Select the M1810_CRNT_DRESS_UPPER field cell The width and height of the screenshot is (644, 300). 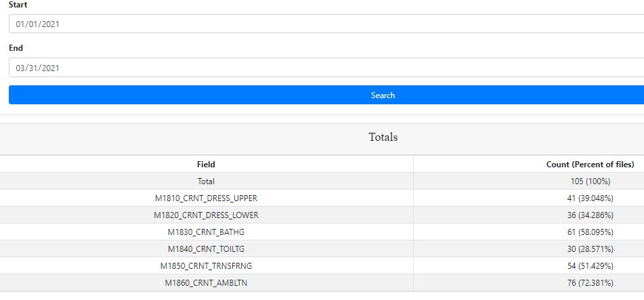[x=206, y=198]
